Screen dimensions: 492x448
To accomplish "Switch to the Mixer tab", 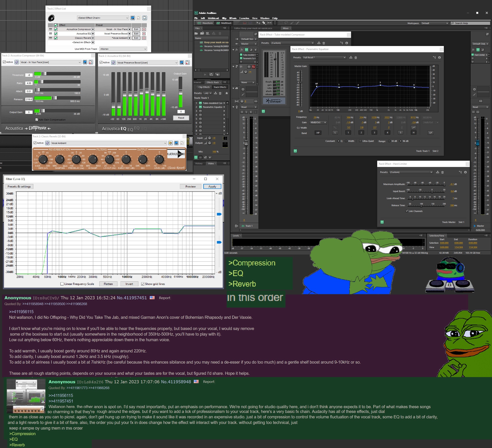I will coord(285,28).
